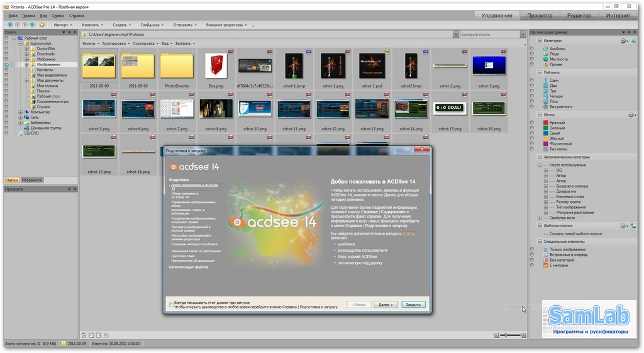
Task: Open Categories settings gear icon
Action: tap(623, 41)
